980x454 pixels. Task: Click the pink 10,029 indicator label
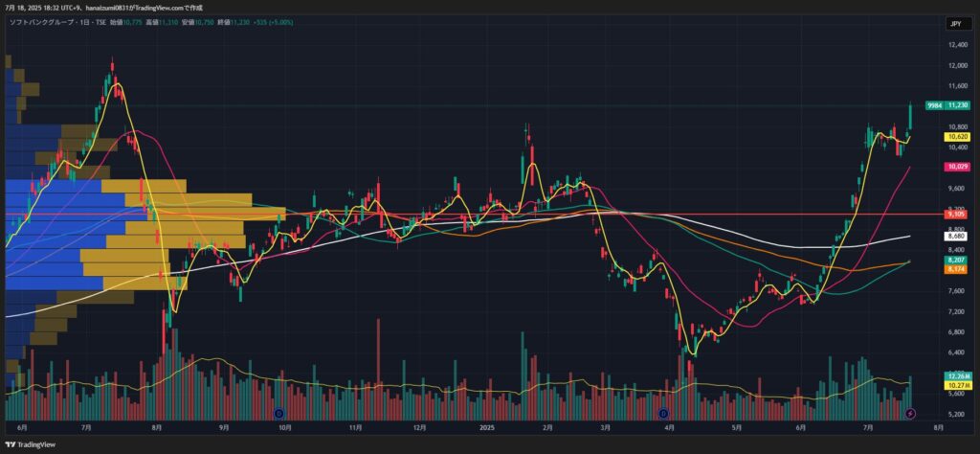coord(957,167)
